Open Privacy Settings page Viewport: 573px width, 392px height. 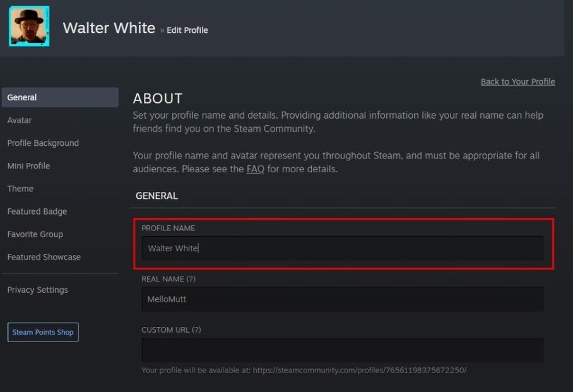click(x=38, y=290)
